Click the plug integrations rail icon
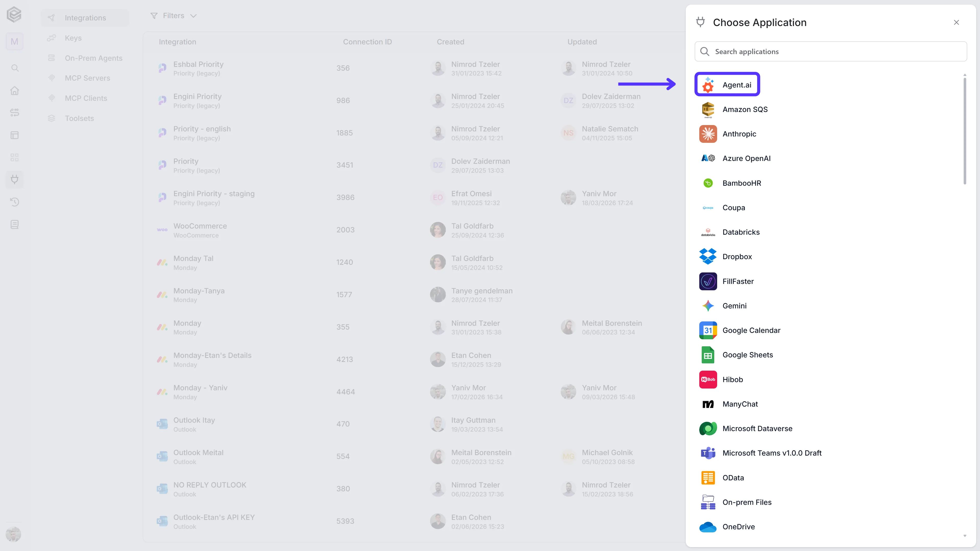The height and width of the screenshot is (551, 980). pyautogui.click(x=15, y=180)
